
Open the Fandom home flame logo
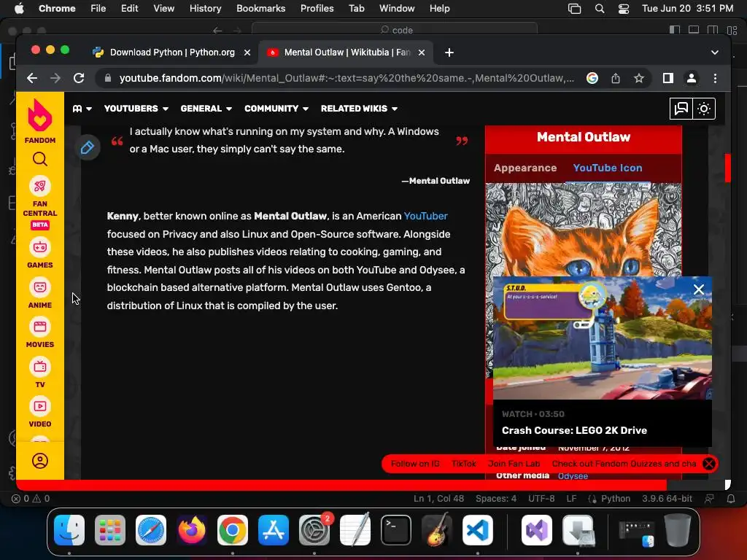[x=40, y=116]
